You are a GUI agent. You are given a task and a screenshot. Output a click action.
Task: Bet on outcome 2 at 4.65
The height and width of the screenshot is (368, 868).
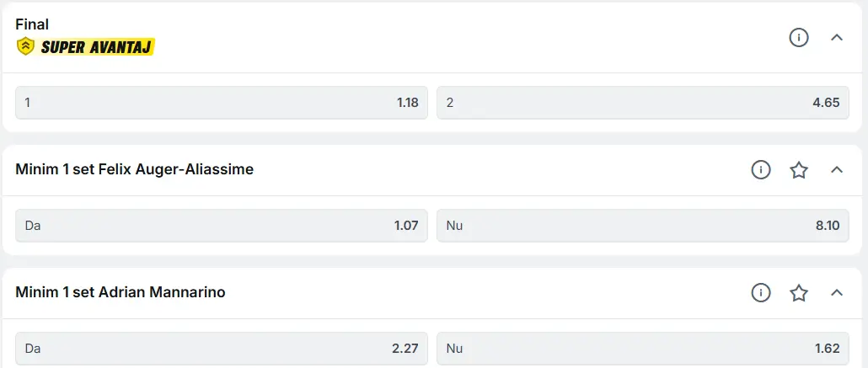pyautogui.click(x=643, y=103)
